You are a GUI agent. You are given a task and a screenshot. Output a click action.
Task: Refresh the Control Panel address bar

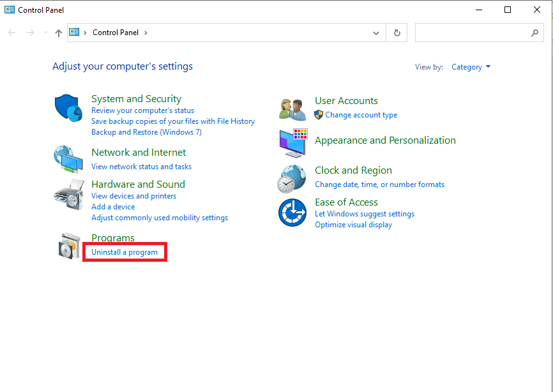pyautogui.click(x=397, y=33)
